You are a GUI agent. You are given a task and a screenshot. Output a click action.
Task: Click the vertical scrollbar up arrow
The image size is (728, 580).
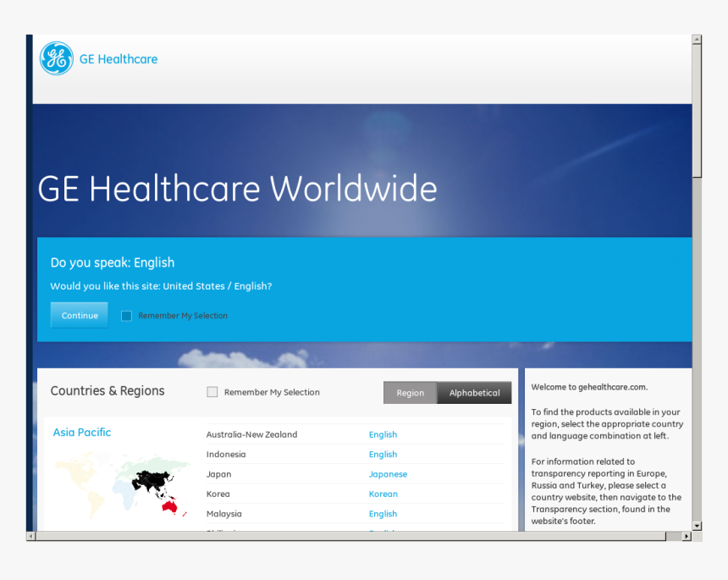tap(697, 40)
